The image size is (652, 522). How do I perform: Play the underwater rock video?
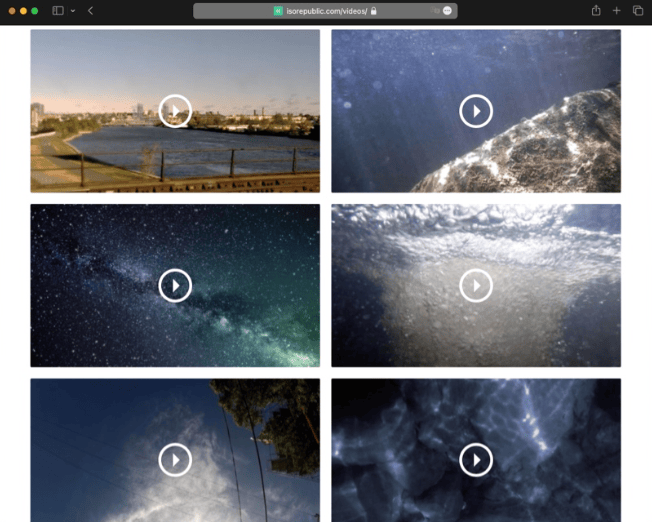pyautogui.click(x=476, y=111)
